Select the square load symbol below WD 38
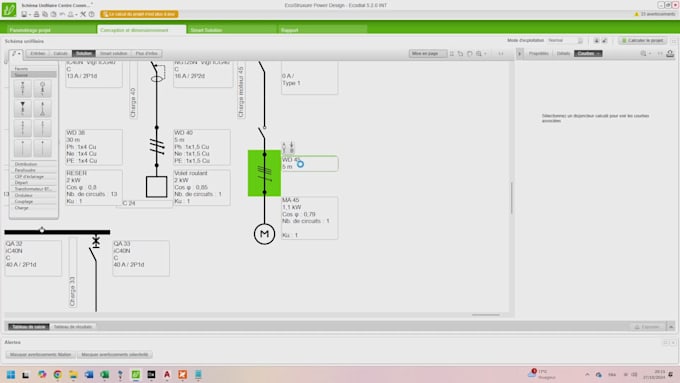Screen dimensions: 680x383 [x=157, y=187]
